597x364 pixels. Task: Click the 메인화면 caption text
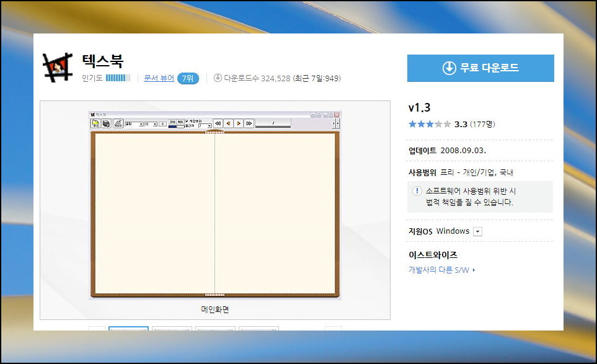tap(215, 309)
